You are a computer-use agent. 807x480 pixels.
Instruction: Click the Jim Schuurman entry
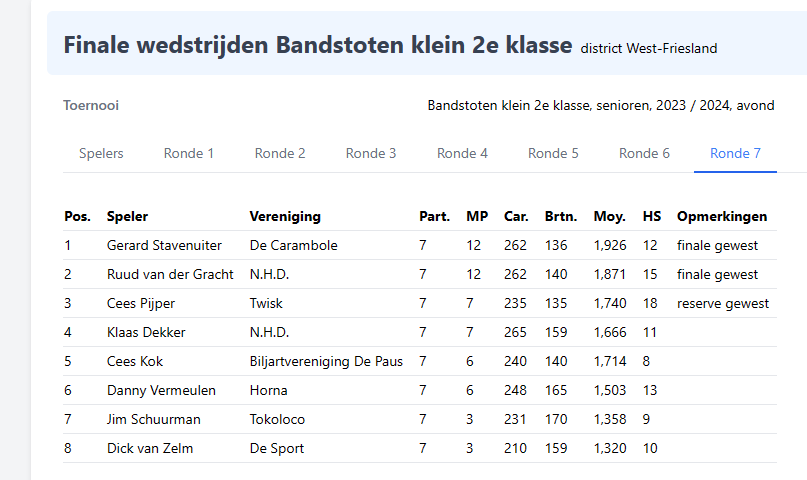pyautogui.click(x=154, y=419)
